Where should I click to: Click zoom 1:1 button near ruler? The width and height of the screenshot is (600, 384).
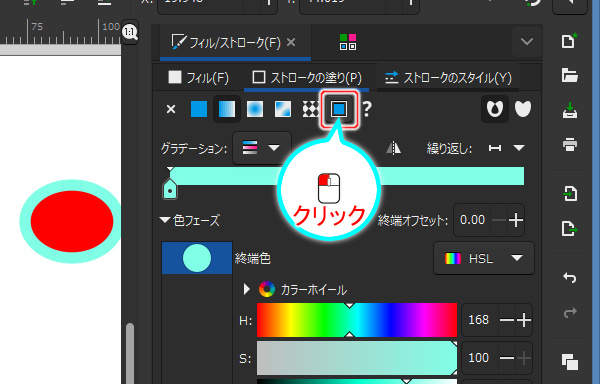click(x=130, y=32)
